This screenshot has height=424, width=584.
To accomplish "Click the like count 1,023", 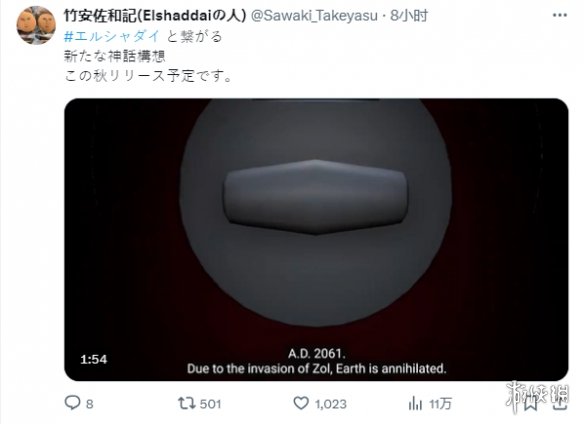I will 331,404.
